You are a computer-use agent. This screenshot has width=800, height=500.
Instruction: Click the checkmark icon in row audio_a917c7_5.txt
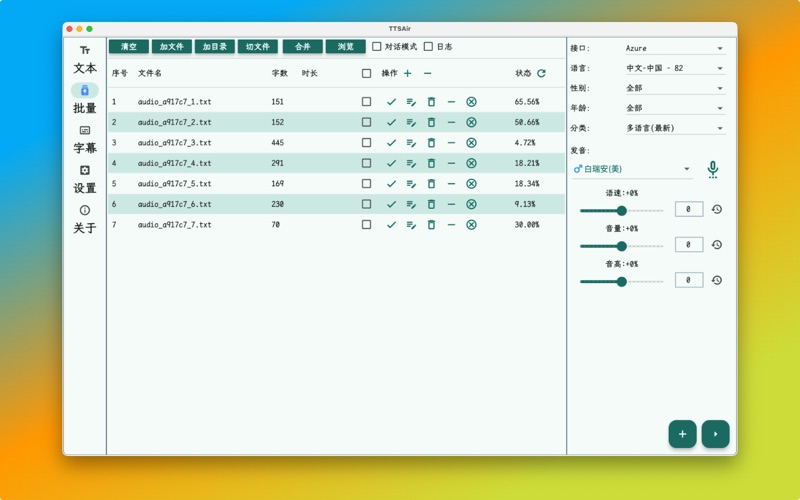click(x=391, y=184)
